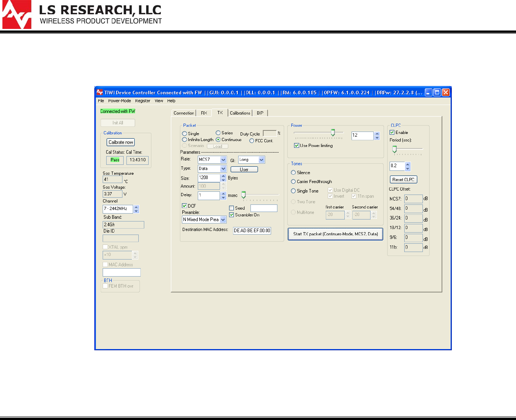
Task: Expand the Preamble dropdown
Action: (x=223, y=220)
